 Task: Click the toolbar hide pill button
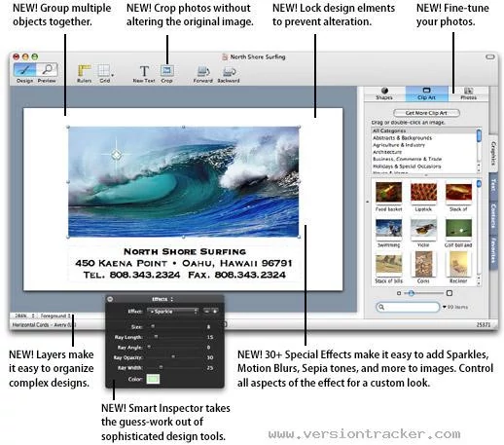490,57
